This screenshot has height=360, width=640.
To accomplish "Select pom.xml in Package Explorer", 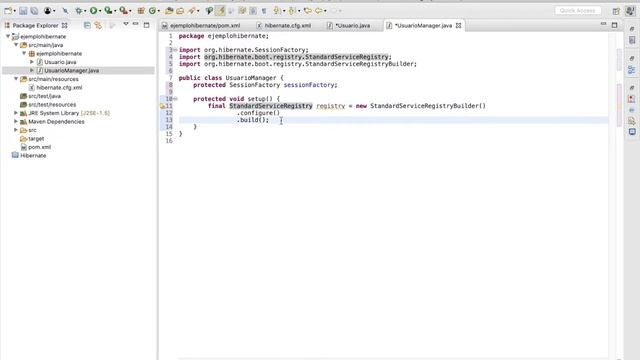I will pyautogui.click(x=40, y=147).
